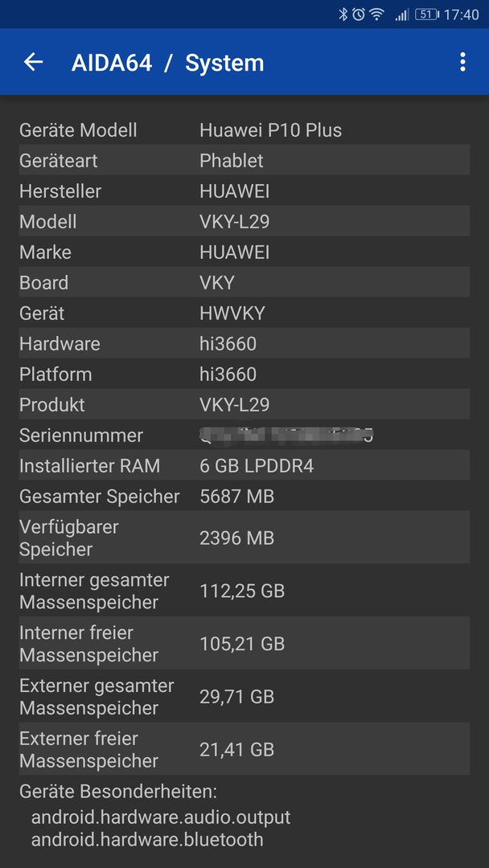Select the Modell VKY-L29 row
Screen dimensions: 489x868
click(244, 222)
